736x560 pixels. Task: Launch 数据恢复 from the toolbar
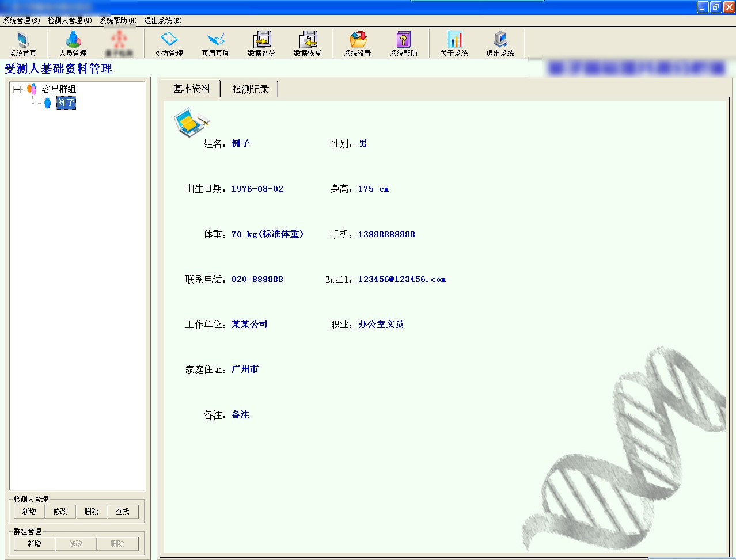click(308, 43)
